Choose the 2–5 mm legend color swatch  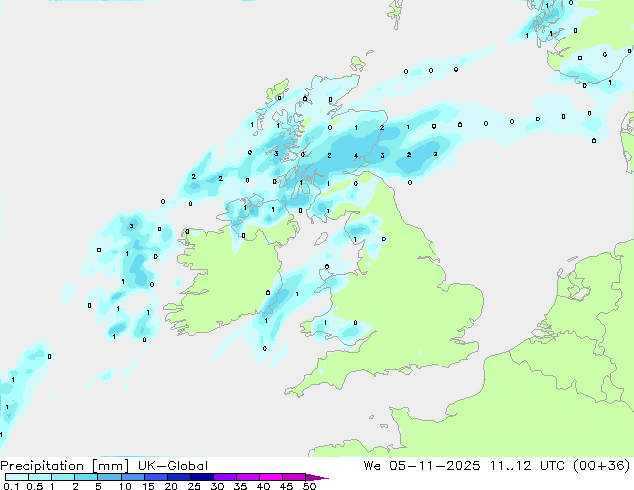point(86,477)
